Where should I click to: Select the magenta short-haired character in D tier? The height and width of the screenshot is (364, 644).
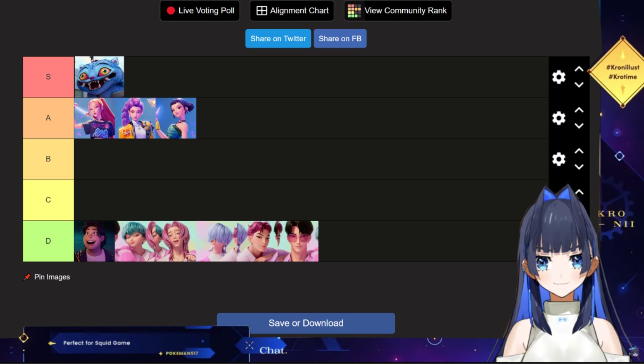click(x=258, y=241)
